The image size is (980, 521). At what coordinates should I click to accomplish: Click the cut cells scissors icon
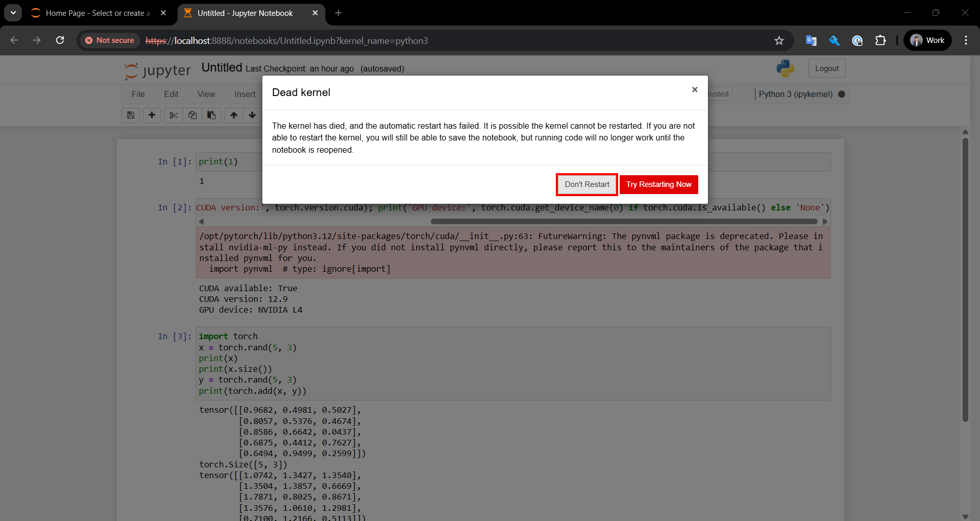click(174, 115)
